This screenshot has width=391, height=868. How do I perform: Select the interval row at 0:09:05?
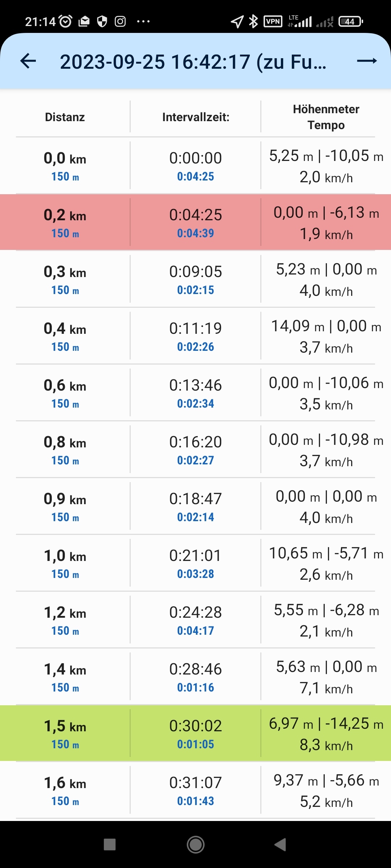pyautogui.click(x=195, y=279)
